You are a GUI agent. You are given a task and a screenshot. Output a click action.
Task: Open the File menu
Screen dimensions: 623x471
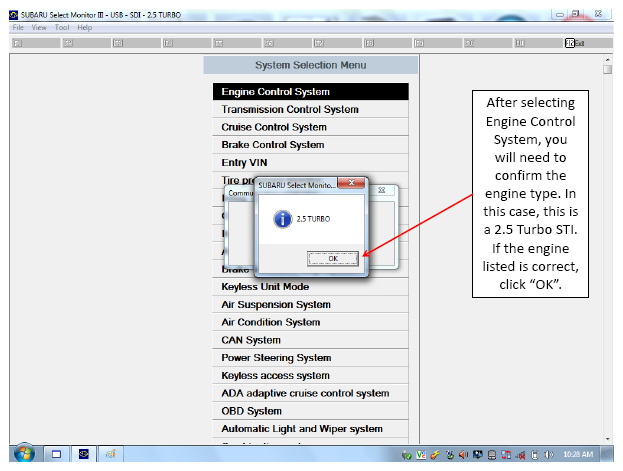(18, 27)
